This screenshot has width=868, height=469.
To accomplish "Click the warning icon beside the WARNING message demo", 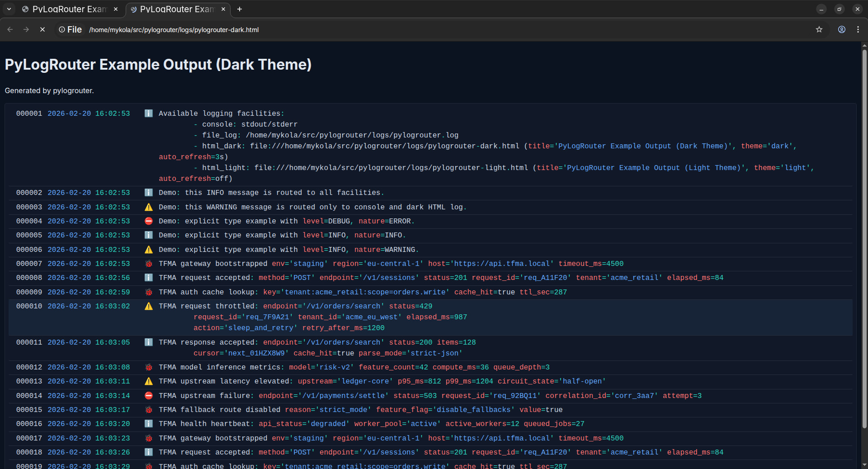I will [x=148, y=207].
